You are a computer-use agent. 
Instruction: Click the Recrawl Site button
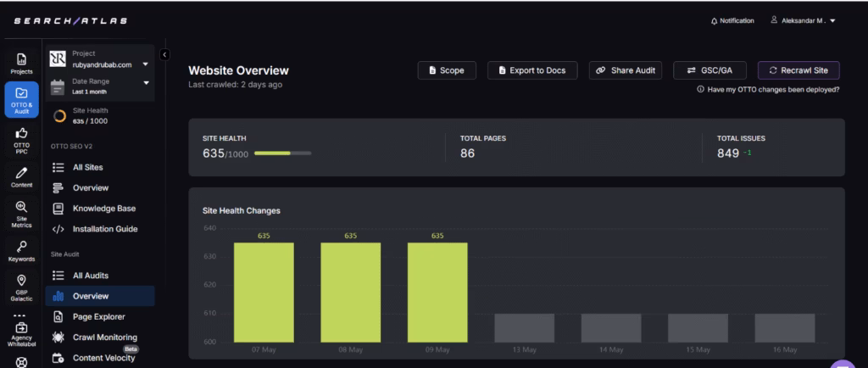[798, 70]
